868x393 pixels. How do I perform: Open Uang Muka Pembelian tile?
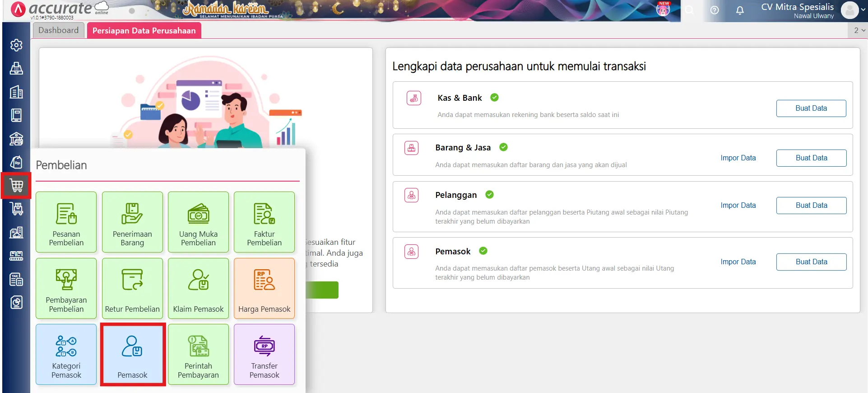[198, 222]
